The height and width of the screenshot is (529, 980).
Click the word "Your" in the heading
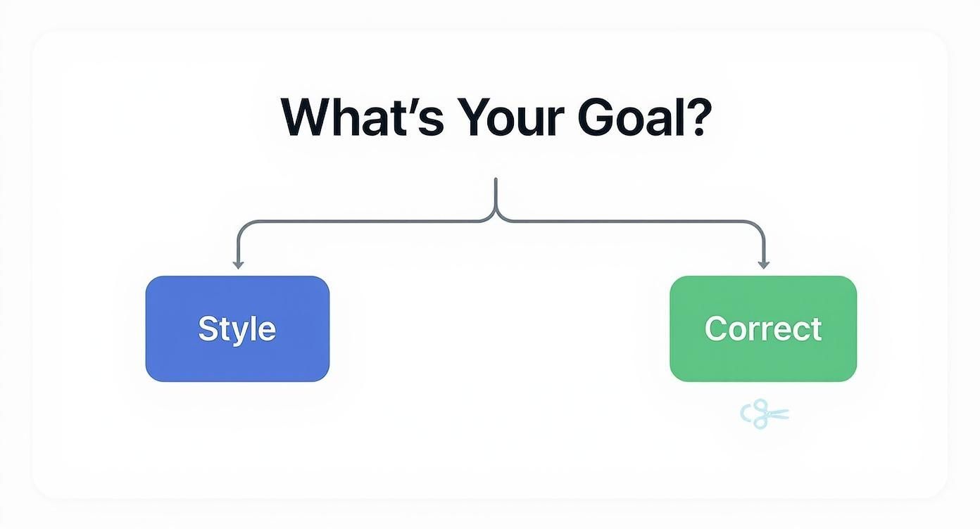(x=515, y=117)
